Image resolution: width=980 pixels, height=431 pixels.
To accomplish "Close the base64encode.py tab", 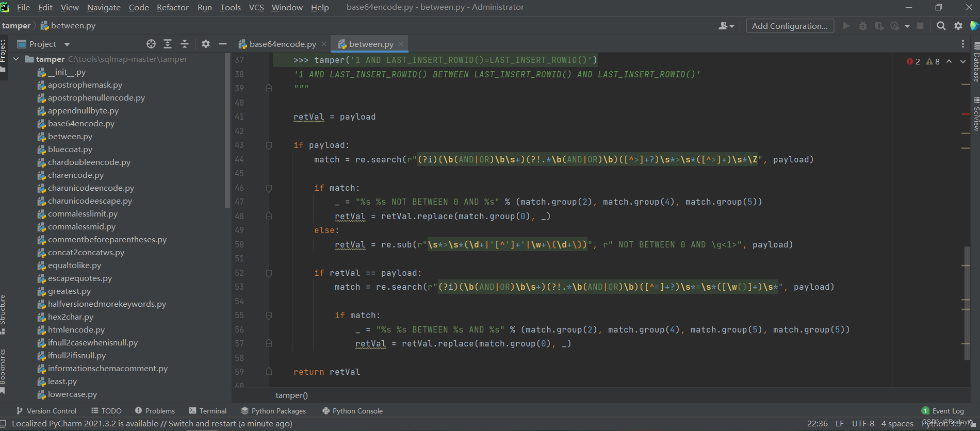I will click(x=324, y=44).
